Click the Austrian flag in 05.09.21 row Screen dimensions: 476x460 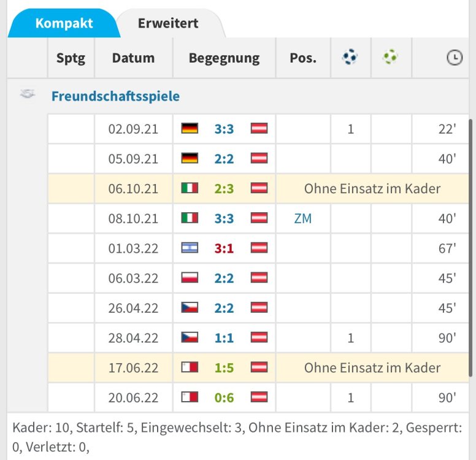[x=259, y=159]
